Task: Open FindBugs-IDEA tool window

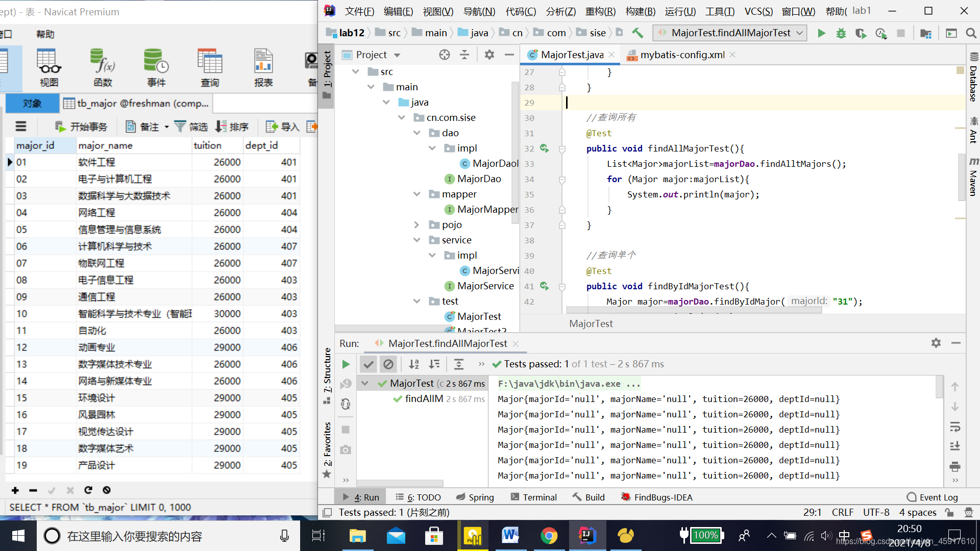Action: pos(657,497)
